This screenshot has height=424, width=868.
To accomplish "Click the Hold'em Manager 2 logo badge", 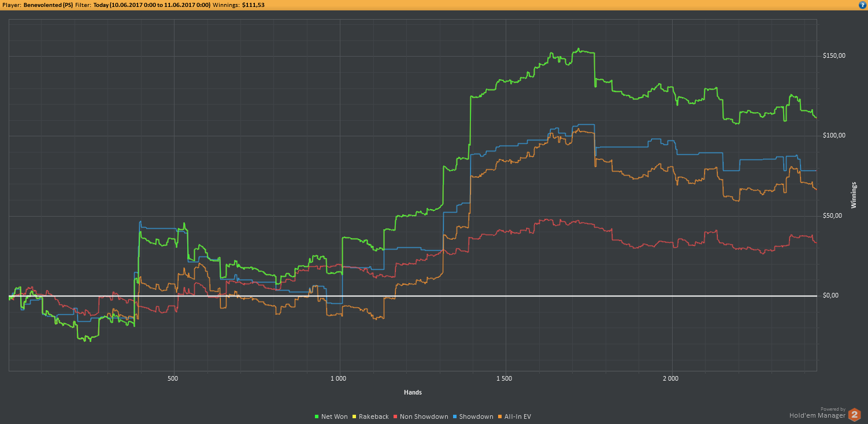I will tap(855, 415).
